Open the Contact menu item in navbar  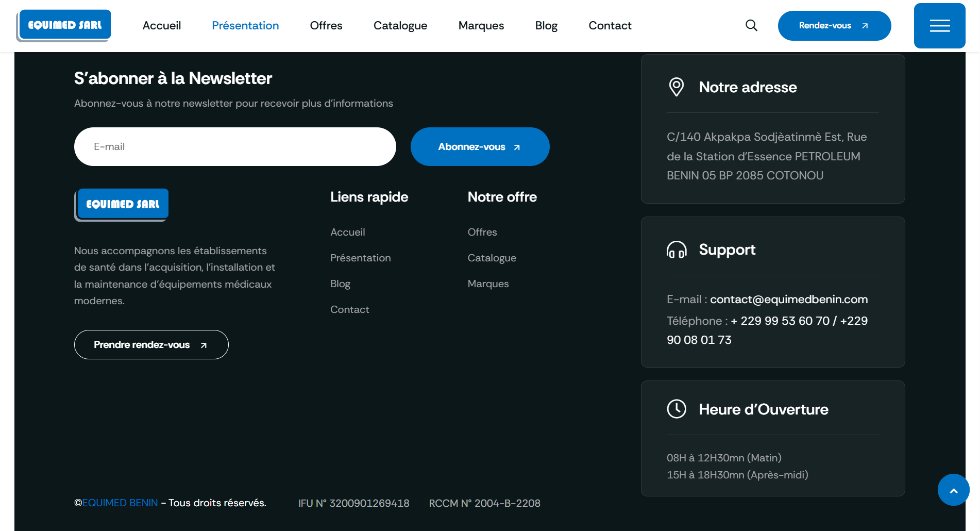tap(610, 25)
